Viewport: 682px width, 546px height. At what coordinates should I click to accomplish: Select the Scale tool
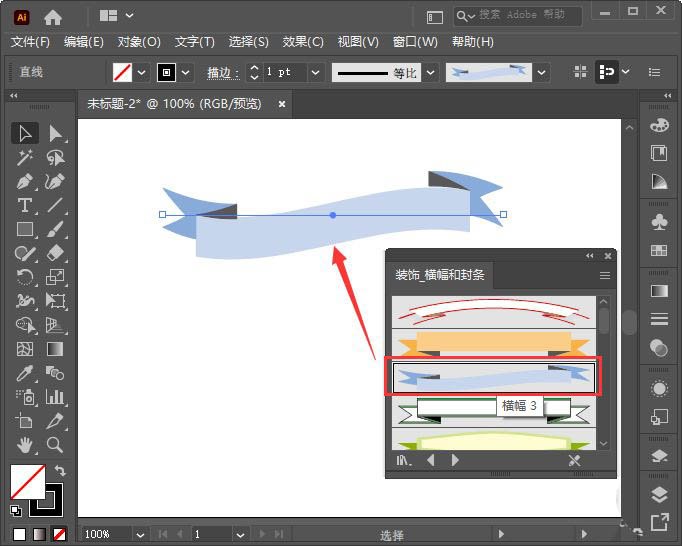click(55, 277)
